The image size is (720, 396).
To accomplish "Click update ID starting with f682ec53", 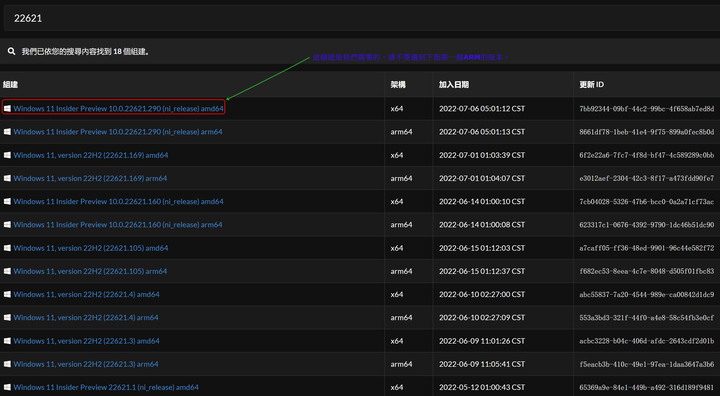I will coord(647,272).
